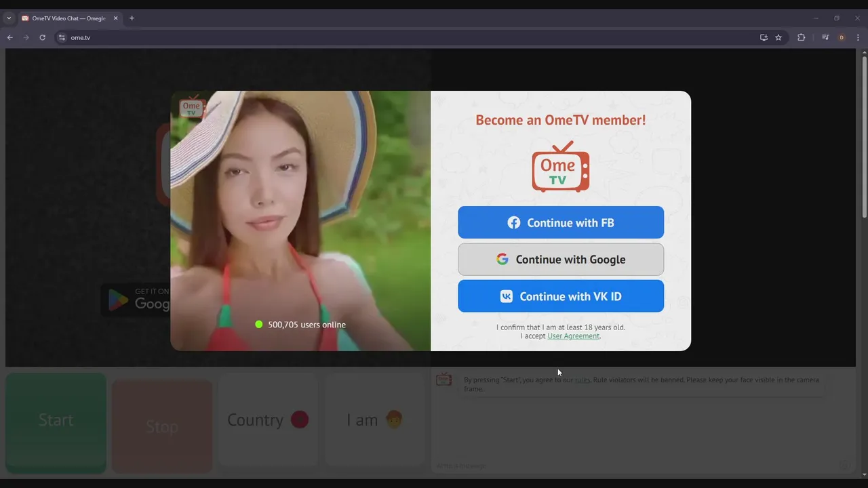Open browser Extensions menu
This screenshot has height=488, width=868.
[x=801, y=37]
